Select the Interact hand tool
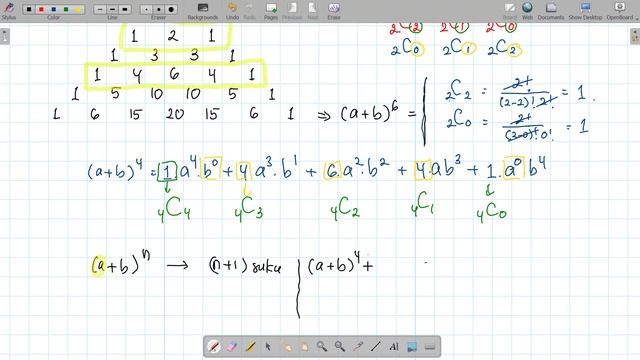Screen dimensions: 640x360 tap(286, 347)
